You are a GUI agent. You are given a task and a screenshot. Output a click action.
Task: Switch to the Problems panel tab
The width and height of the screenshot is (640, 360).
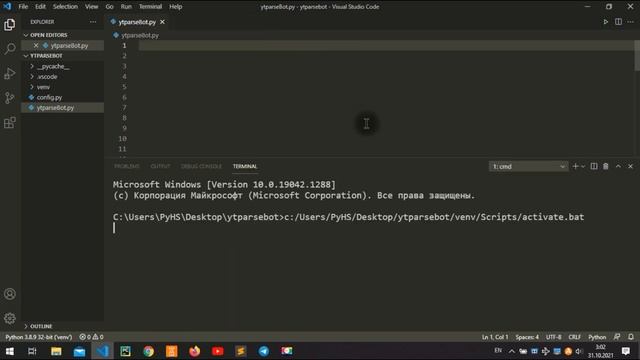click(127, 166)
